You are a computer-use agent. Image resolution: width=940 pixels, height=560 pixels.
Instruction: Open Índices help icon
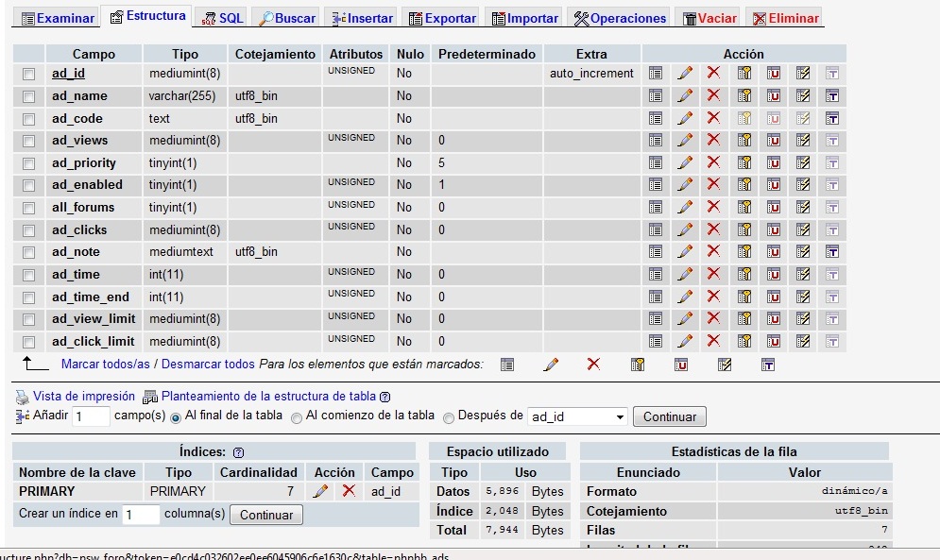click(x=239, y=452)
